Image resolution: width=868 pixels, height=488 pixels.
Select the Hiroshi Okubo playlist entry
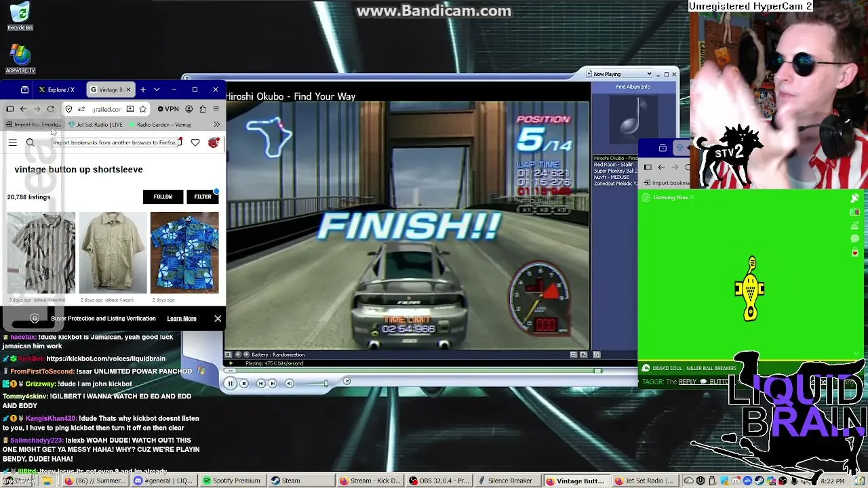[x=615, y=159]
